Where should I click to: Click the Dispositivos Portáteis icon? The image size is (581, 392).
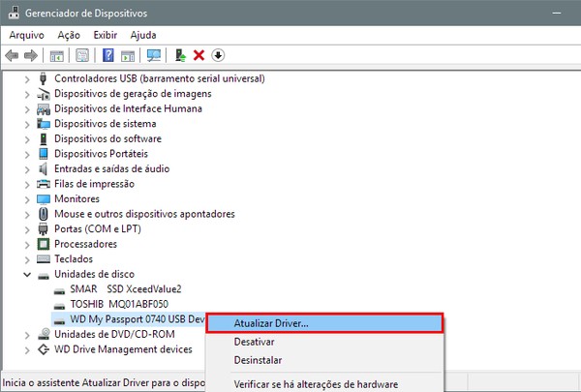[44, 154]
